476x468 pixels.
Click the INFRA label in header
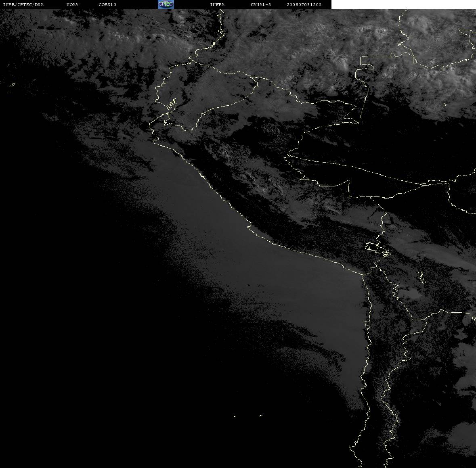tap(217, 4)
